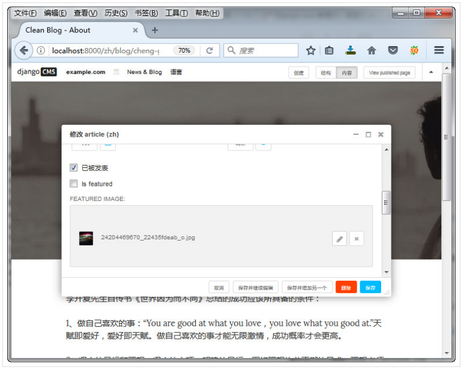Click the page scrollbar up arrow
This screenshot has width=464, height=370.
[447, 68]
